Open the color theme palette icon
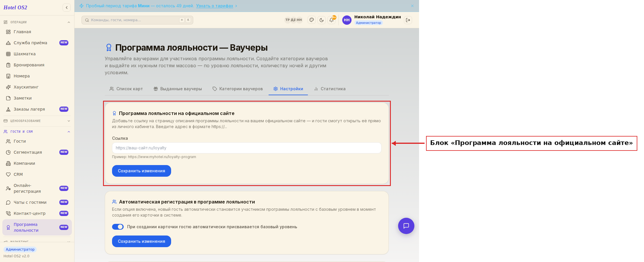 pos(312,20)
